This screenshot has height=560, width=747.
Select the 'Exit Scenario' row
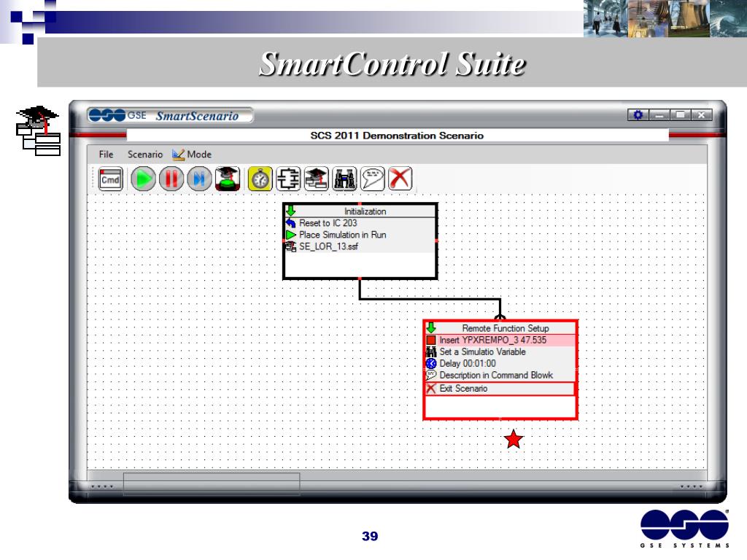[500, 389]
